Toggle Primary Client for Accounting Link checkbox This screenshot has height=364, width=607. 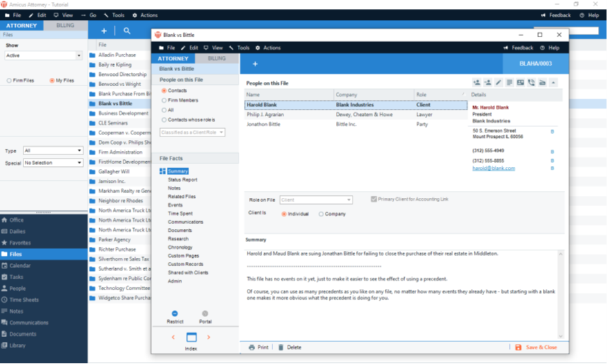374,199
